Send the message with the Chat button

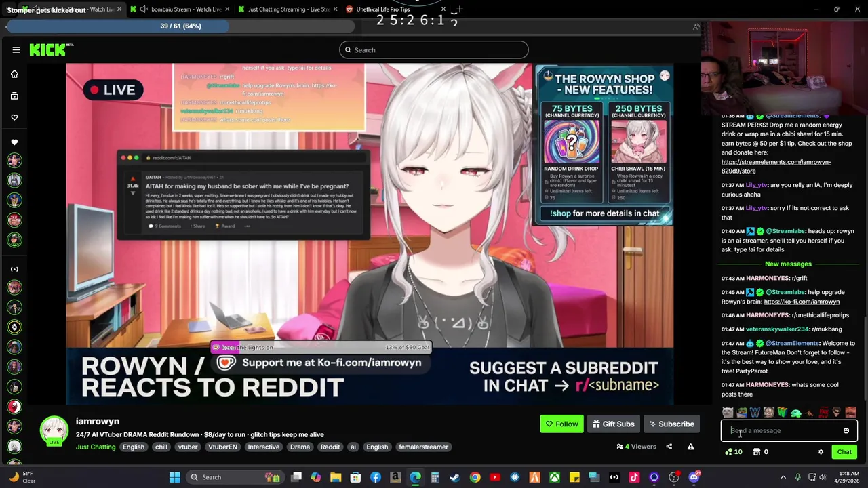(x=844, y=452)
